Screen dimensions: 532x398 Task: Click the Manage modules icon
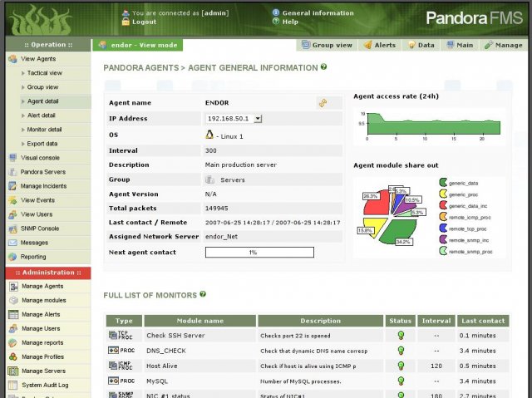coord(13,300)
